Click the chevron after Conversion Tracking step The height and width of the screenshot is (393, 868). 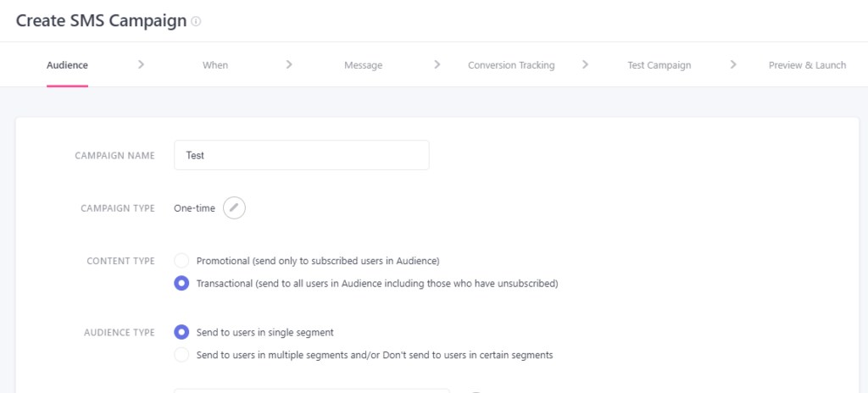pyautogui.click(x=585, y=64)
